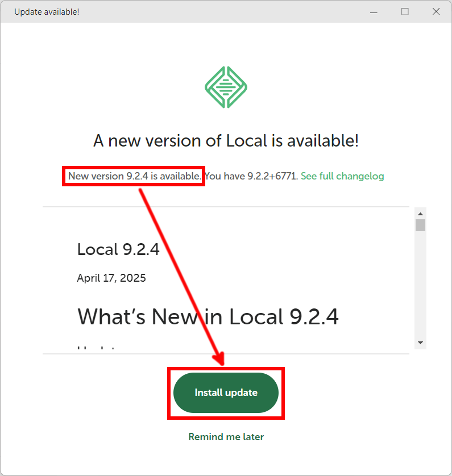Click the 'You have 9.2.2+6771.' text

251,176
